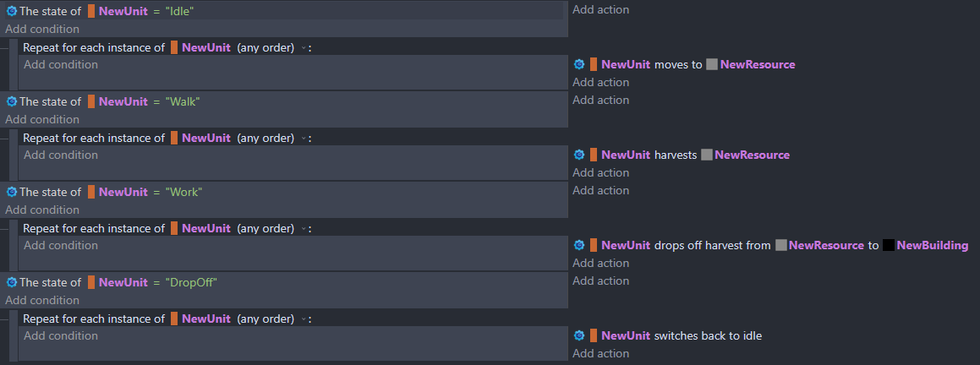Click the gear icon before "switches back to idle" action

[579, 335]
